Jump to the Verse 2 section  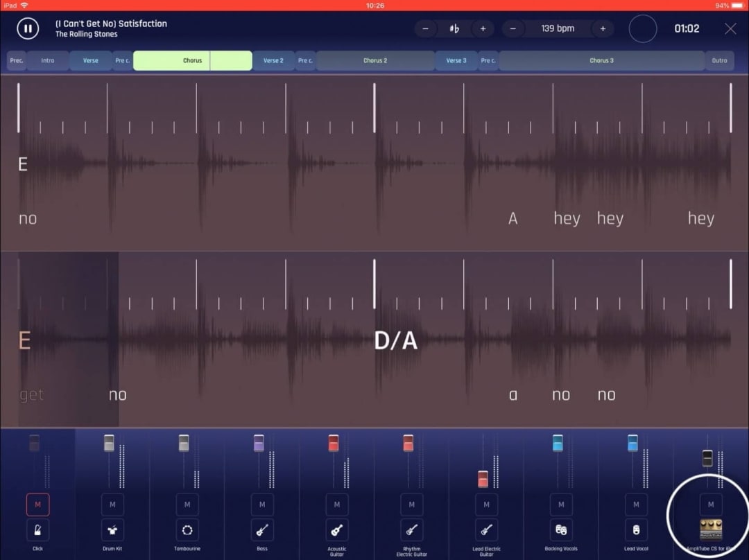tap(274, 60)
